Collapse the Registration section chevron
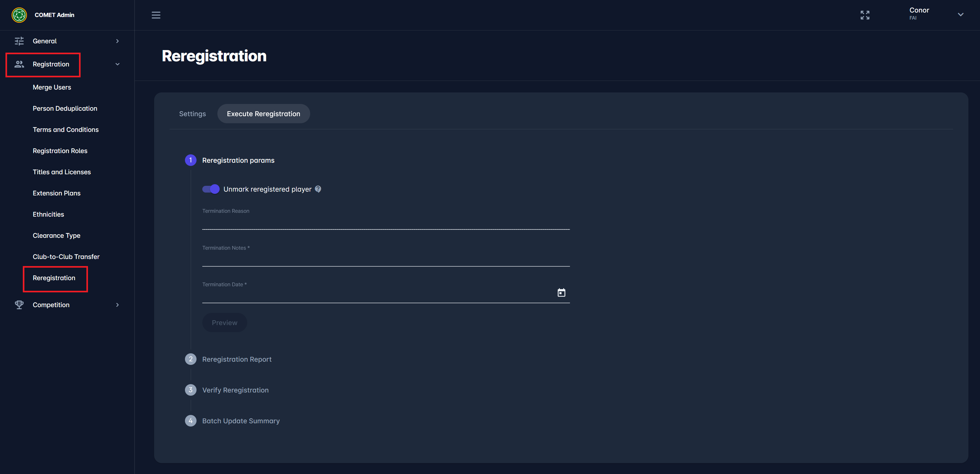This screenshot has height=474, width=980. [117, 64]
